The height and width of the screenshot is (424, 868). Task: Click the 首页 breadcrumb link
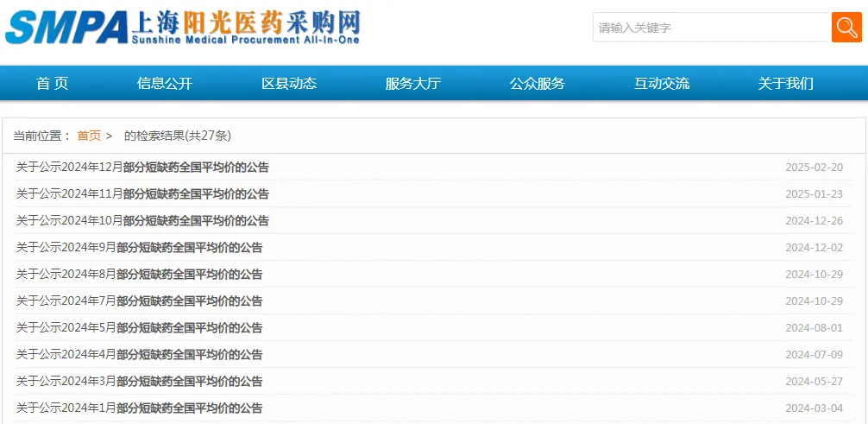[x=89, y=136]
